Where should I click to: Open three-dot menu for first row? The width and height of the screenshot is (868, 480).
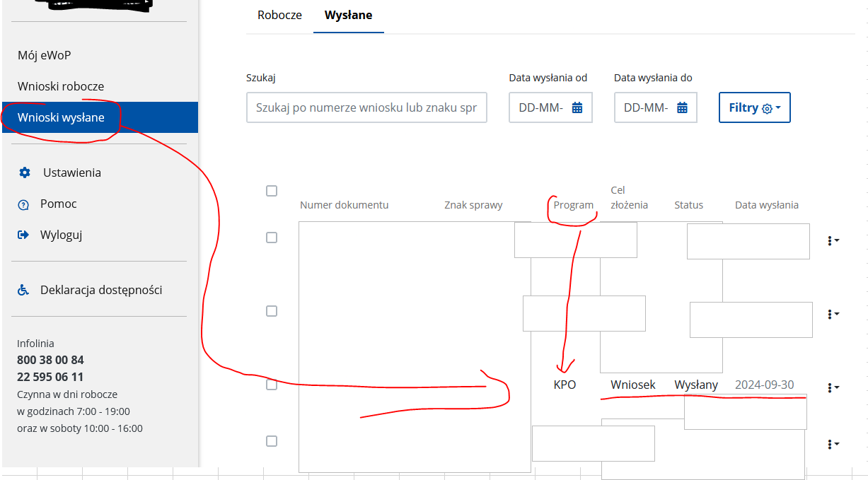pyautogui.click(x=832, y=240)
